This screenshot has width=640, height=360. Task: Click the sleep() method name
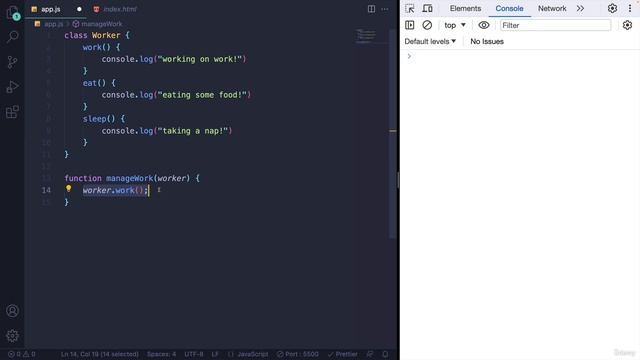click(95, 119)
